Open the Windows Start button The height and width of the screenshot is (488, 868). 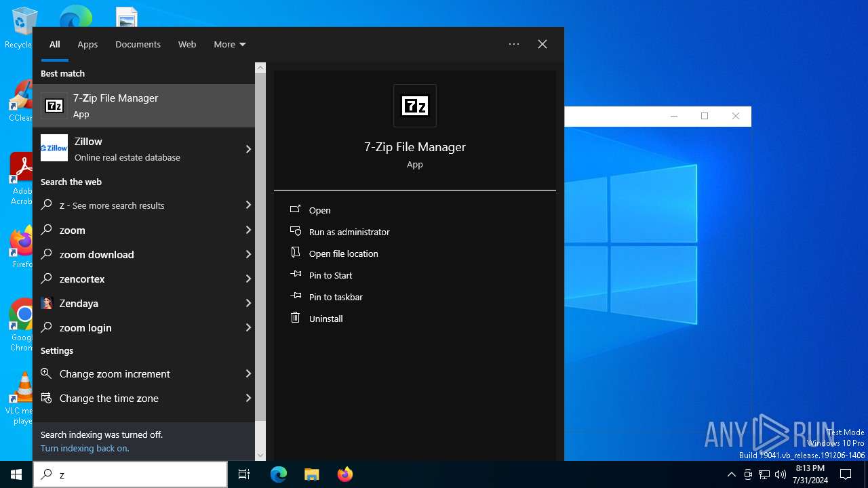(16, 474)
